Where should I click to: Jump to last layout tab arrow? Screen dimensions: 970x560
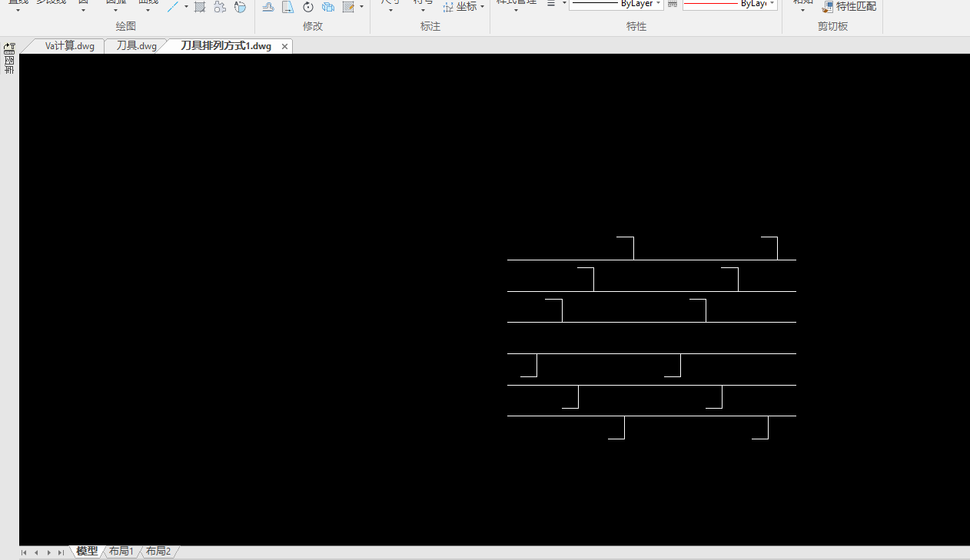tap(61, 552)
